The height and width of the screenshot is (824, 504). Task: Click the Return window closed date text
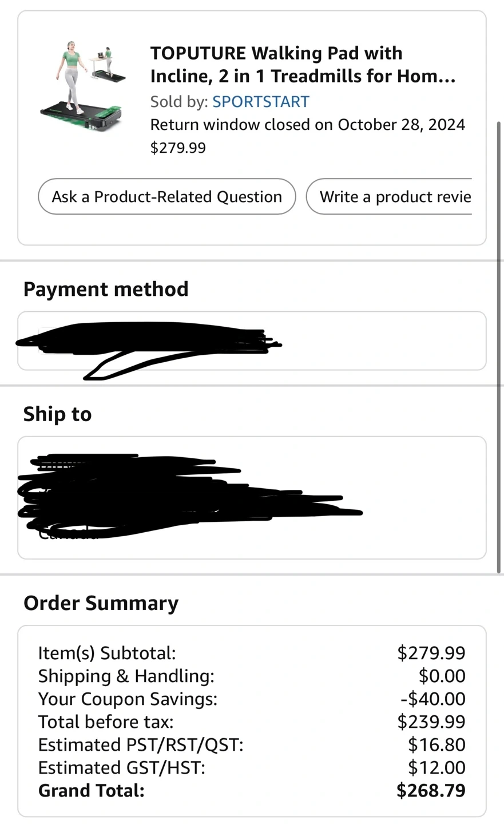[307, 125]
